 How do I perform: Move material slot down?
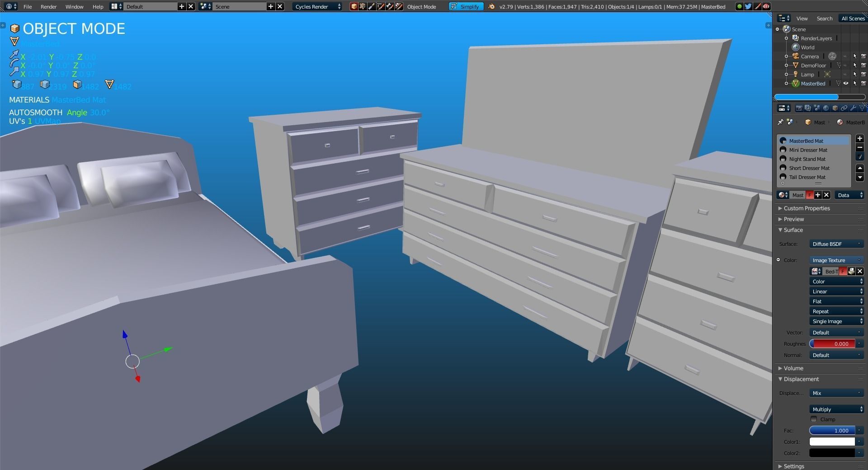[860, 177]
